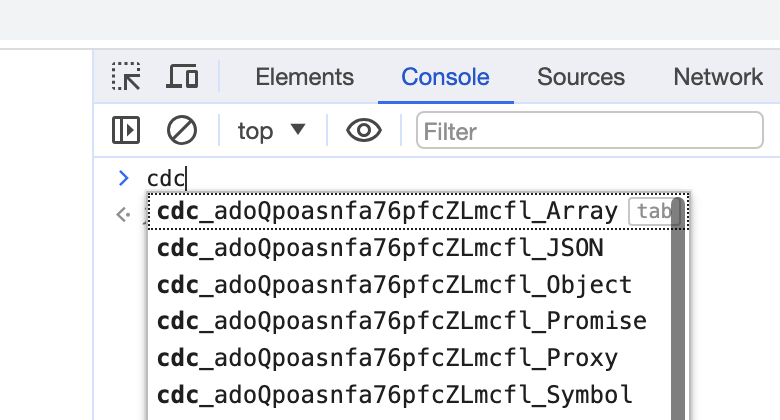Open the Network tab
This screenshot has width=780, height=420.
click(x=717, y=77)
